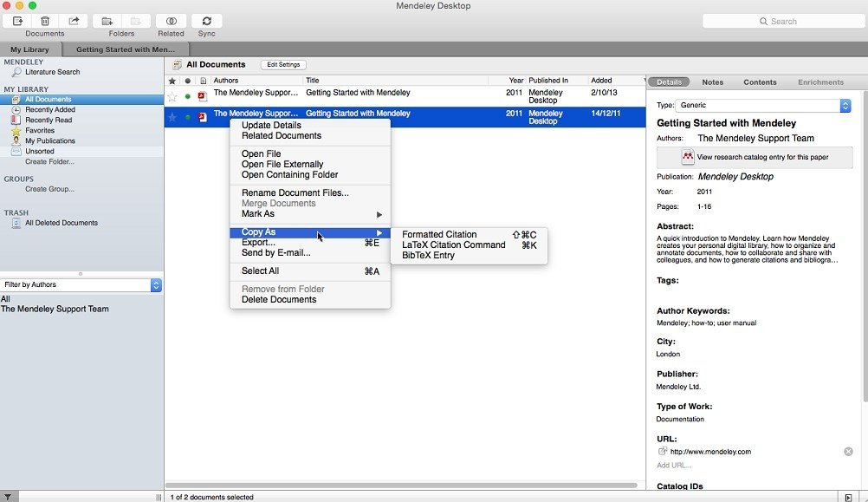Click the My Publications person icon
The width and height of the screenshot is (868, 502).
(16, 140)
